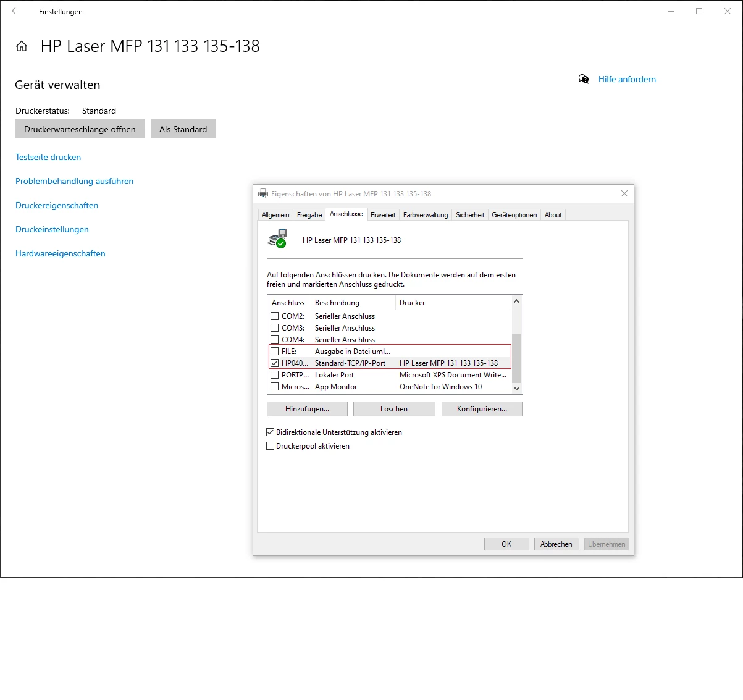Click port list scrollbar down arrow
Image resolution: width=743 pixels, height=700 pixels.
[x=517, y=389]
